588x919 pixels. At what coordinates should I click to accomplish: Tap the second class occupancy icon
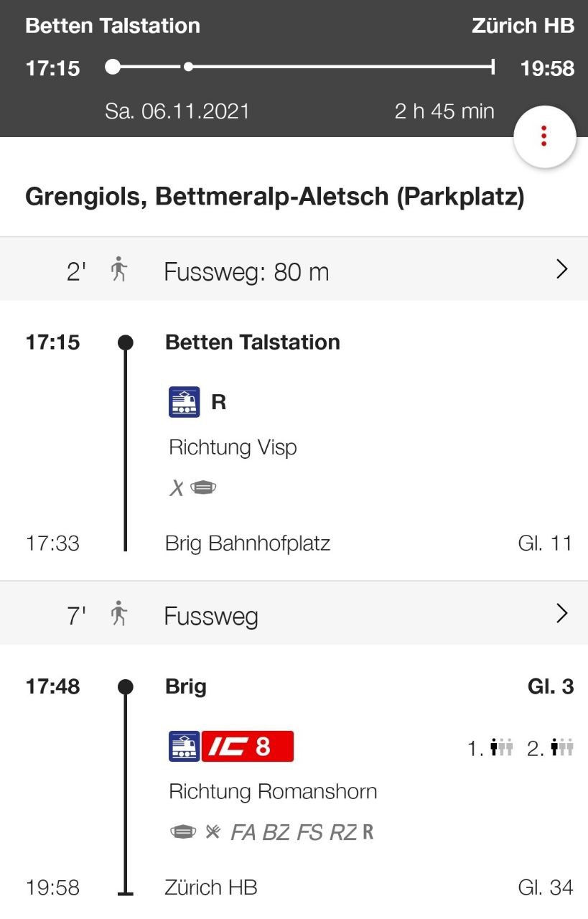pyautogui.click(x=562, y=748)
